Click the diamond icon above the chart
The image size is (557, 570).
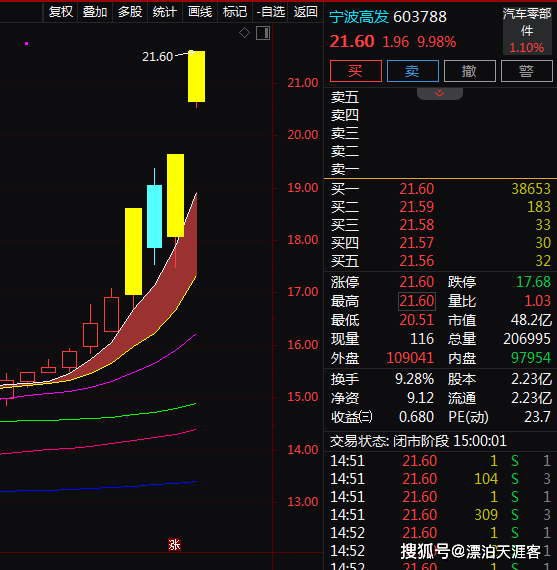(x=244, y=33)
